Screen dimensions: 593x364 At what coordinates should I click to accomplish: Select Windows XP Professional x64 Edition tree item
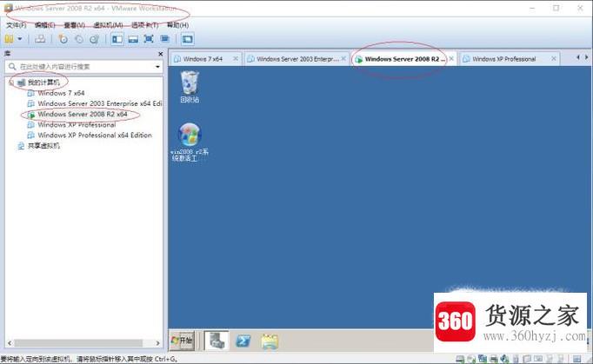coord(95,136)
